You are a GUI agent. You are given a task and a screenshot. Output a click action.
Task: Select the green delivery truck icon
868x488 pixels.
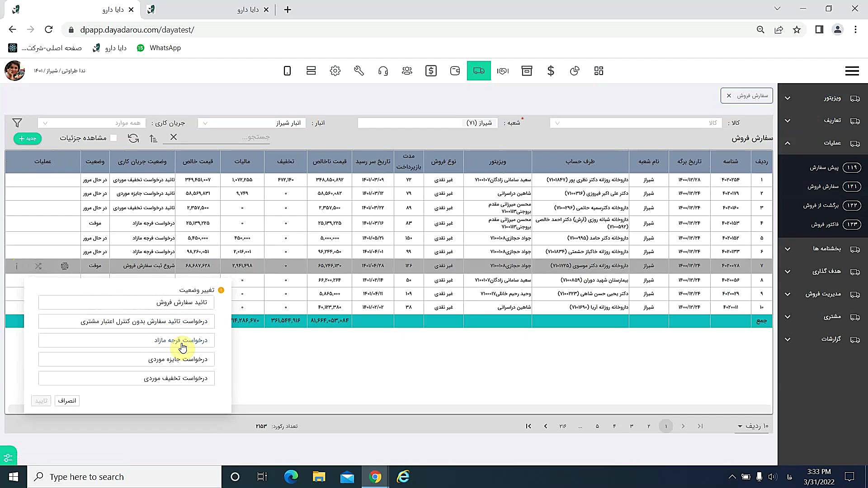[x=479, y=70]
